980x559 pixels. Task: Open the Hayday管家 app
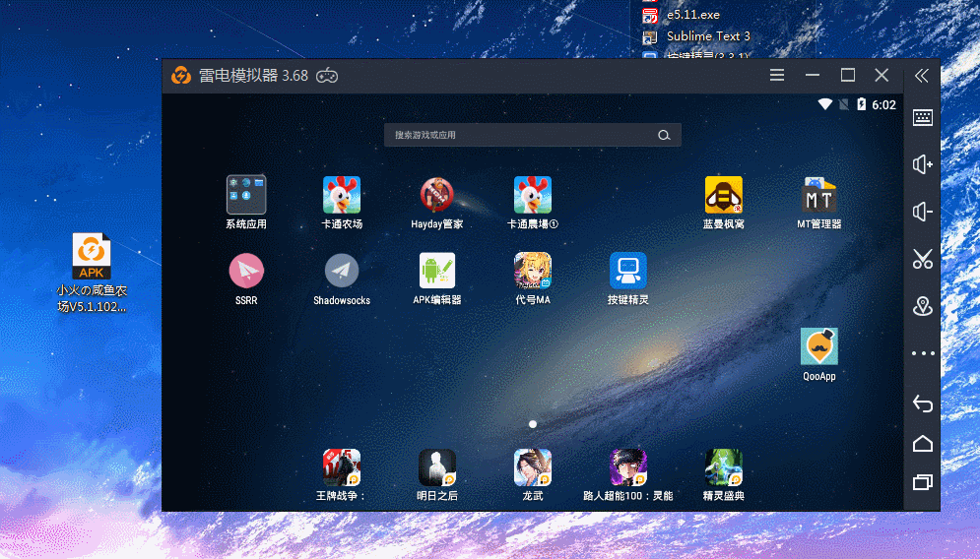(x=437, y=195)
